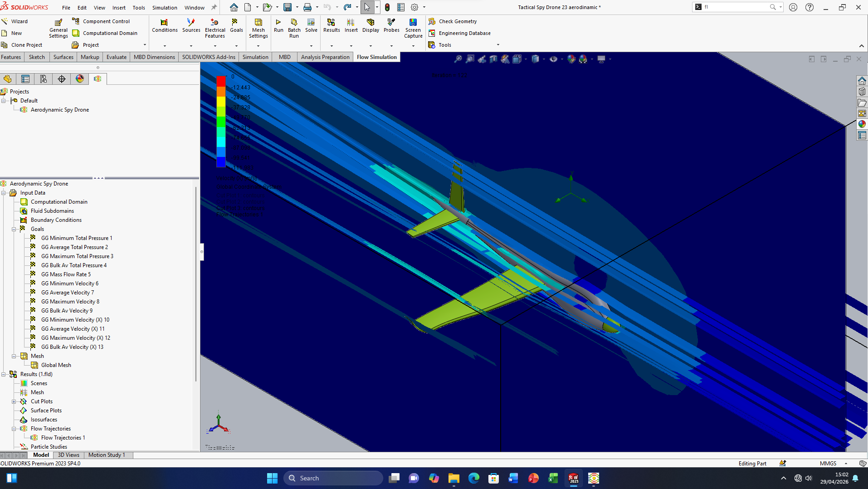Collapse the Default project node
This screenshot has height=489, width=868.
(4, 101)
